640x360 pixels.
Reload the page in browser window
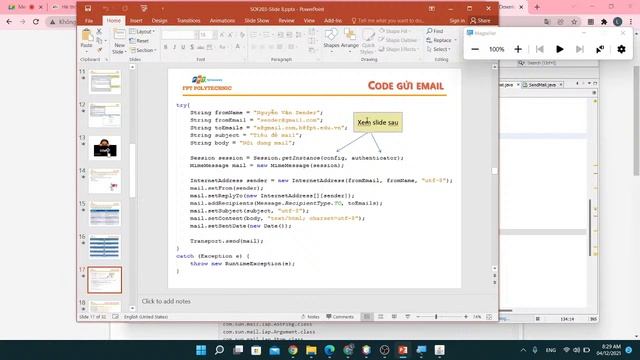[x=36, y=22]
